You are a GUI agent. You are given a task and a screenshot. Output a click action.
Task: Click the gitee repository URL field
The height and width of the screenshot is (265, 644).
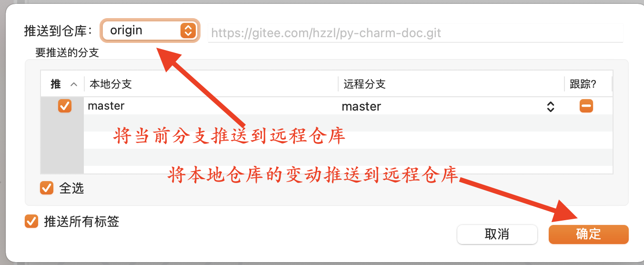[x=415, y=33]
